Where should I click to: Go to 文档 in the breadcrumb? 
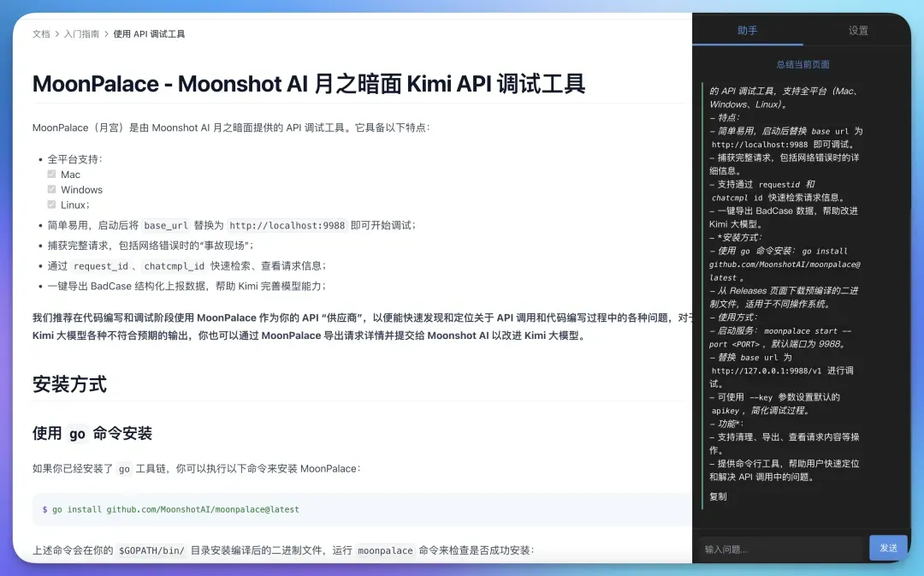(41, 34)
